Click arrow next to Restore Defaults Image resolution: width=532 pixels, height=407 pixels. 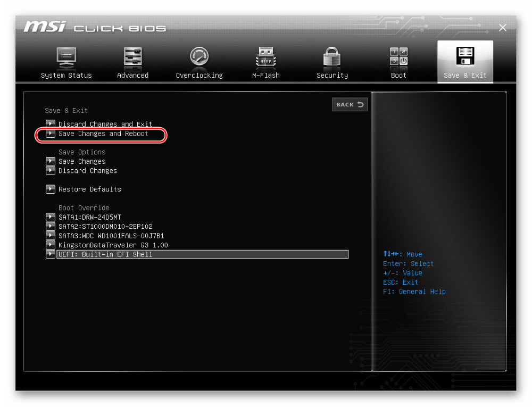(51, 189)
